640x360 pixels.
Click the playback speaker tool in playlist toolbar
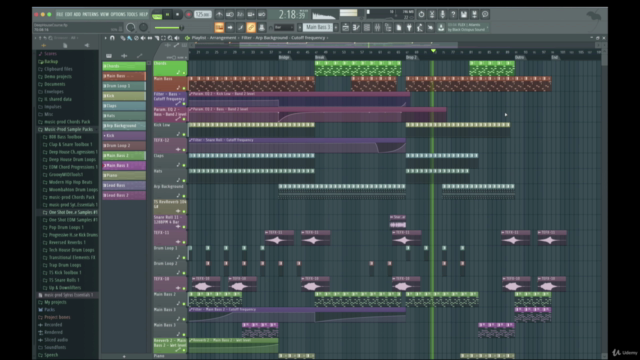coord(177,38)
